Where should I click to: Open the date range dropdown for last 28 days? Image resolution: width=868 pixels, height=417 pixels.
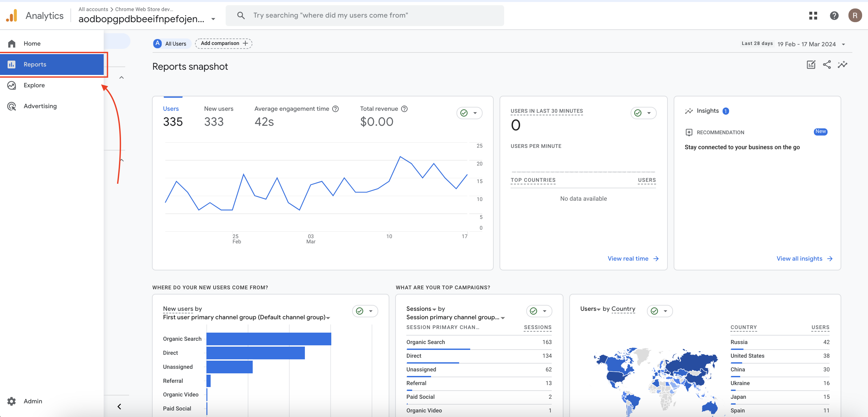844,44
